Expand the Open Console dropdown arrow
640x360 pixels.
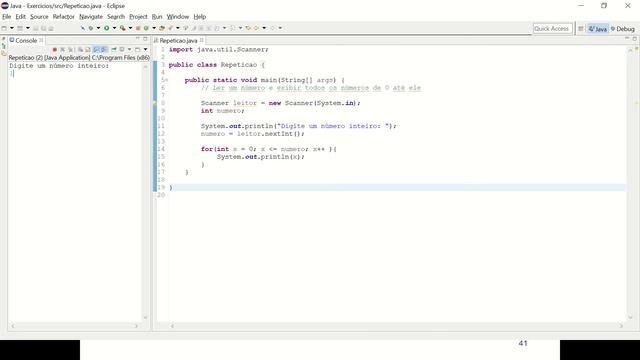(x=145, y=49)
